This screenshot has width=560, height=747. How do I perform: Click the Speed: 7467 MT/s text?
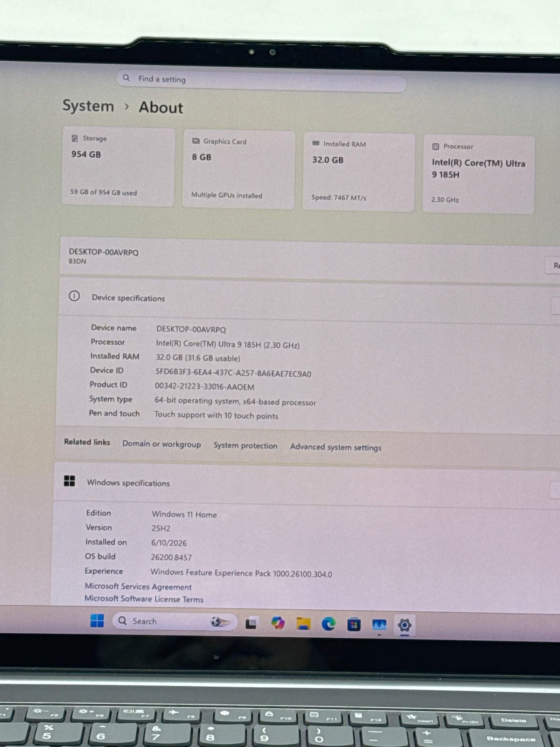pyautogui.click(x=339, y=197)
